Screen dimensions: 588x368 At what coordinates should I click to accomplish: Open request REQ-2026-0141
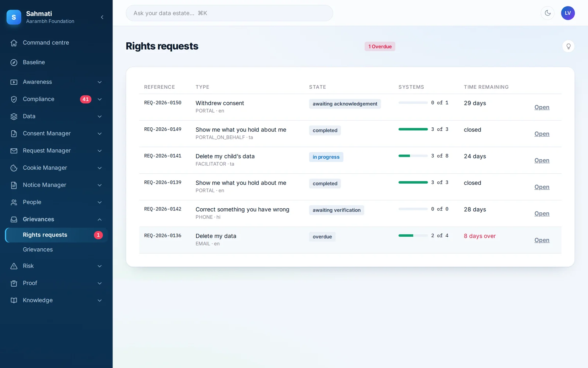click(542, 160)
